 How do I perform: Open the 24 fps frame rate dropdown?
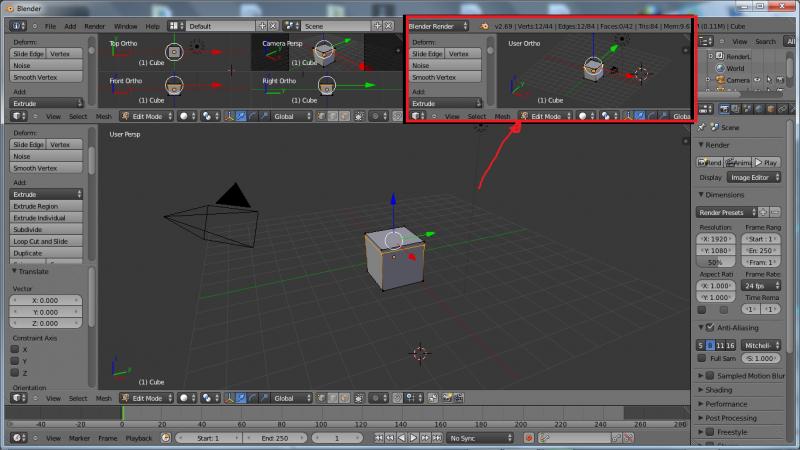pyautogui.click(x=761, y=286)
